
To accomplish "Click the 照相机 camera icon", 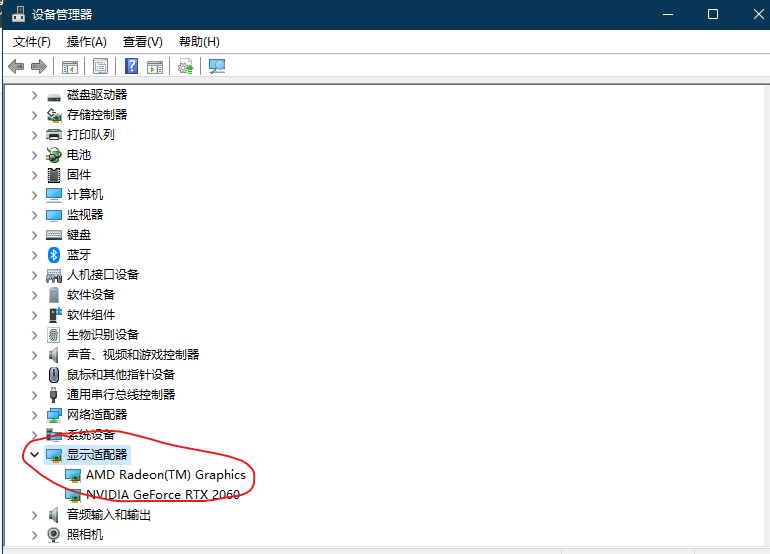I will coord(54,535).
